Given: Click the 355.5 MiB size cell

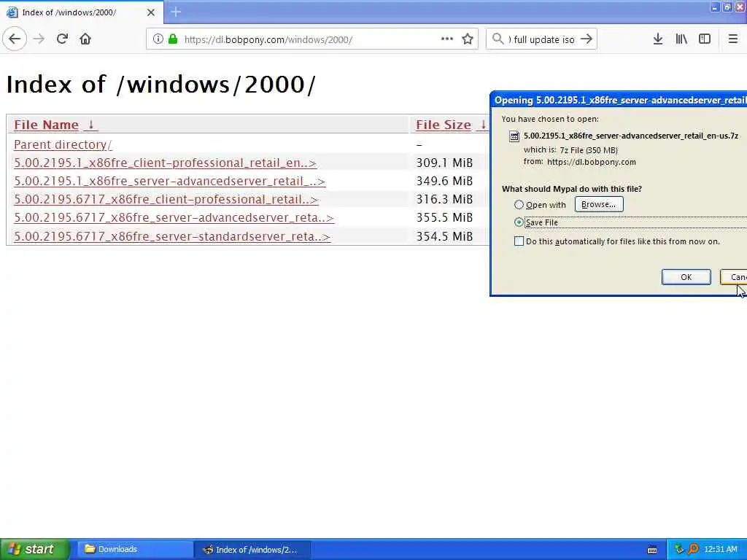Looking at the screenshot, I should [x=444, y=217].
